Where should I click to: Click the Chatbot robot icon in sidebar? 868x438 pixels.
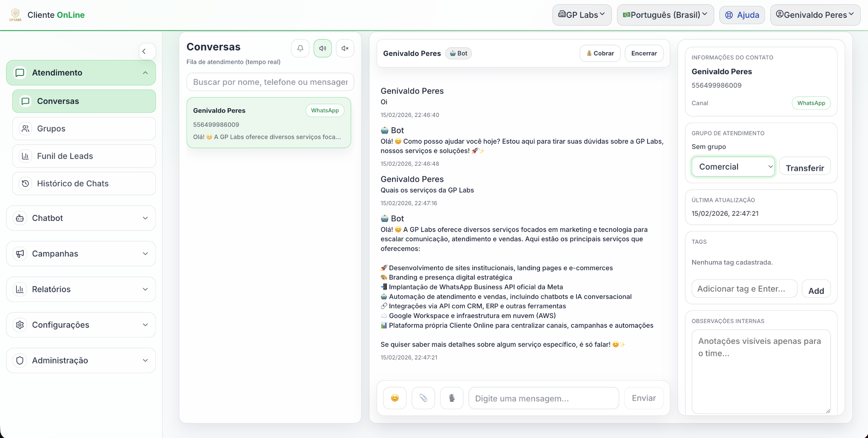pos(19,218)
